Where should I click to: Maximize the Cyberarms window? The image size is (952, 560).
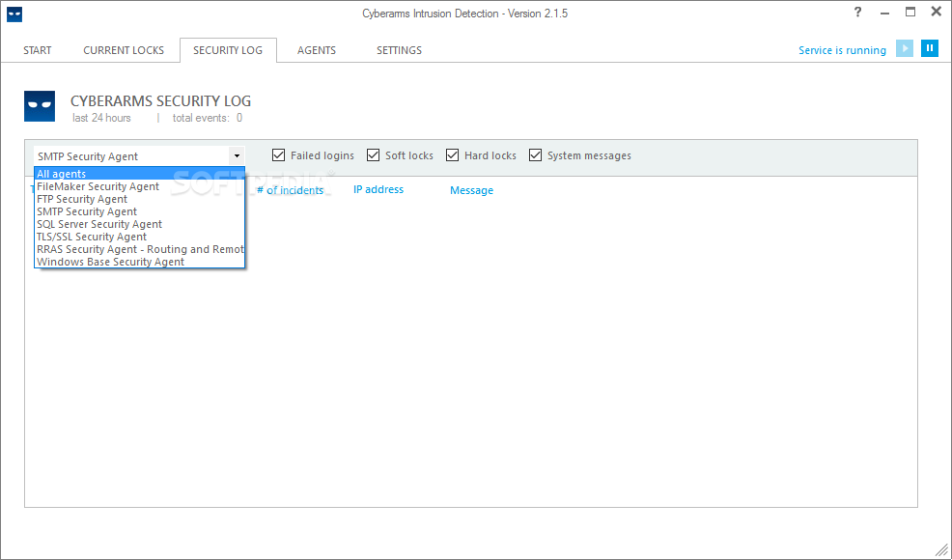click(x=910, y=13)
